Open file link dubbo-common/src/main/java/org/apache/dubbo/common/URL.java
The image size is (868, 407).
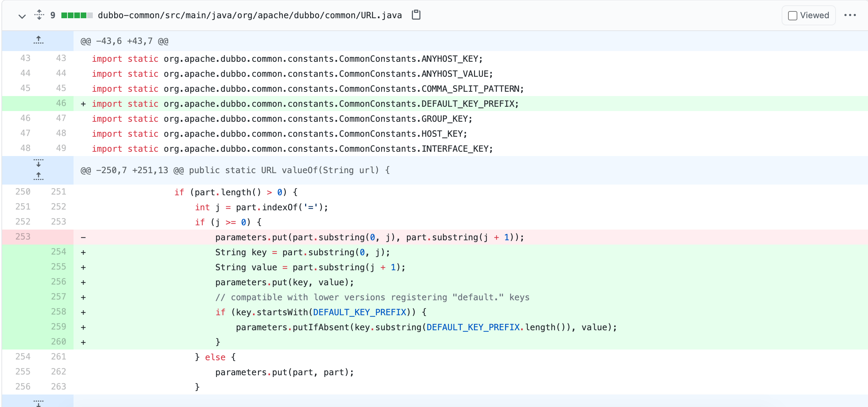250,15
